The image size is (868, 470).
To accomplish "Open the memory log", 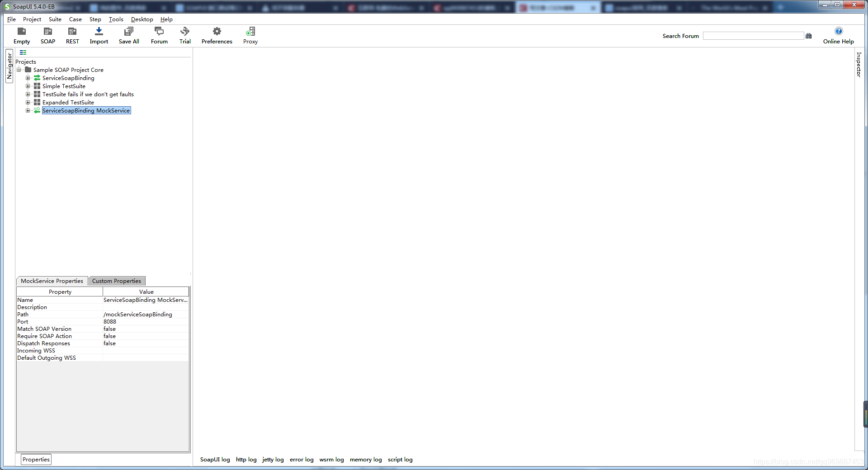I will coord(366,459).
